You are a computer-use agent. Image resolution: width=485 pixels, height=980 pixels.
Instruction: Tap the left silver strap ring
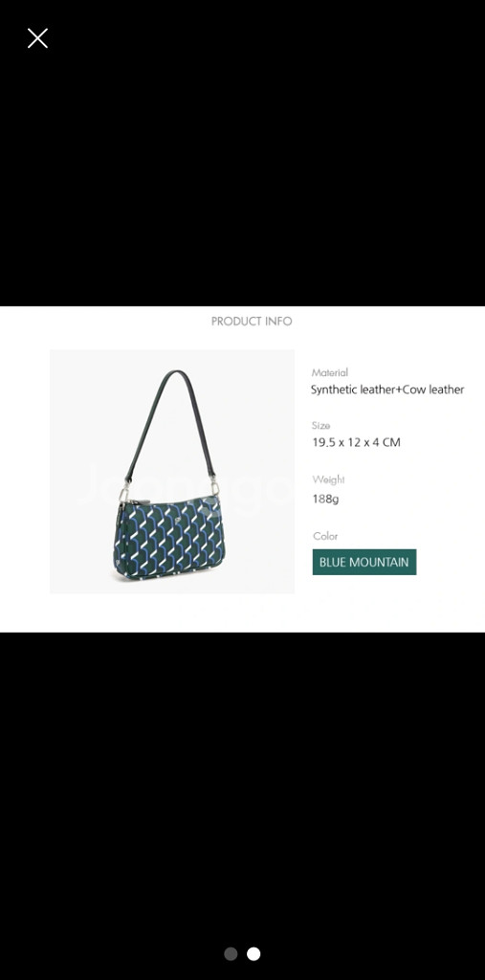click(x=123, y=494)
